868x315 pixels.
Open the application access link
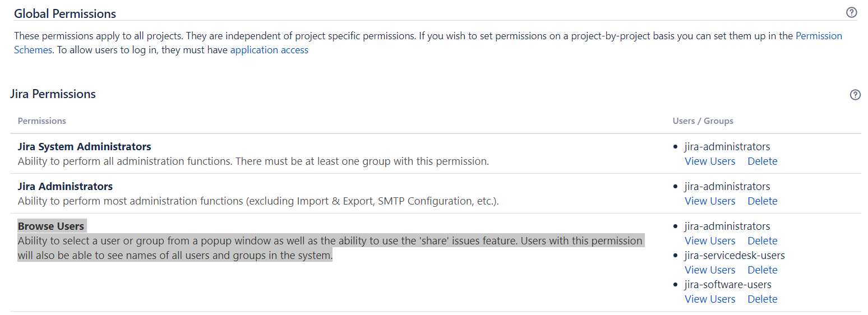(x=269, y=50)
